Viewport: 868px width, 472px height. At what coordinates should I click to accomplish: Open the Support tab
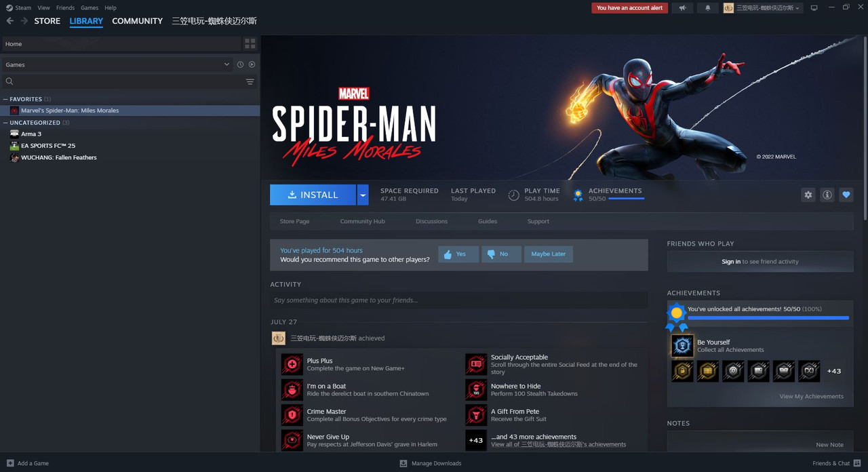coord(538,221)
